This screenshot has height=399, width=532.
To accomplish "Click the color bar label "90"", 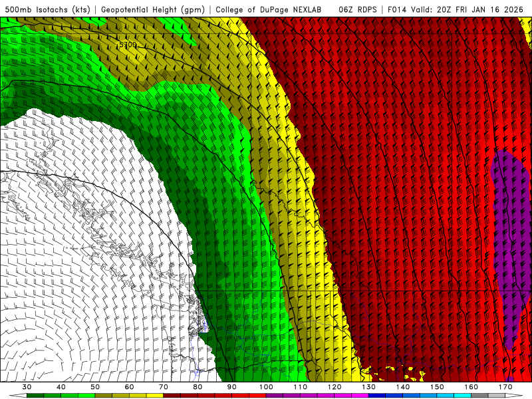I will pos(231,387).
